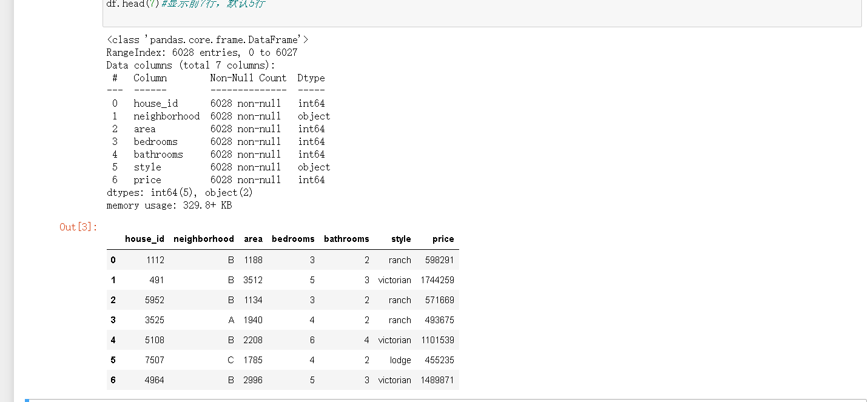Click neighborhood value A in row 3
The width and height of the screenshot is (868, 402).
[231, 320]
